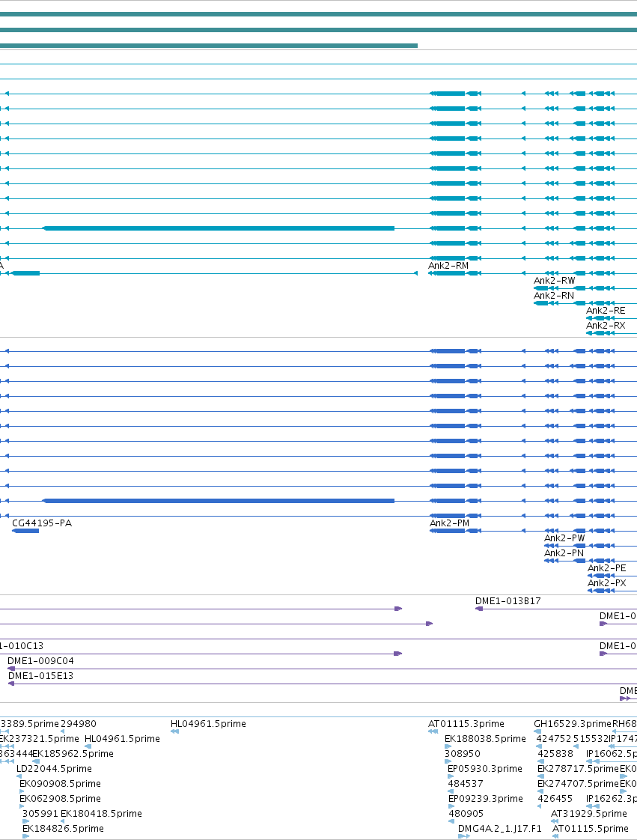Click the GH16529.3prime EST label
The image size is (637, 840).
tap(572, 724)
